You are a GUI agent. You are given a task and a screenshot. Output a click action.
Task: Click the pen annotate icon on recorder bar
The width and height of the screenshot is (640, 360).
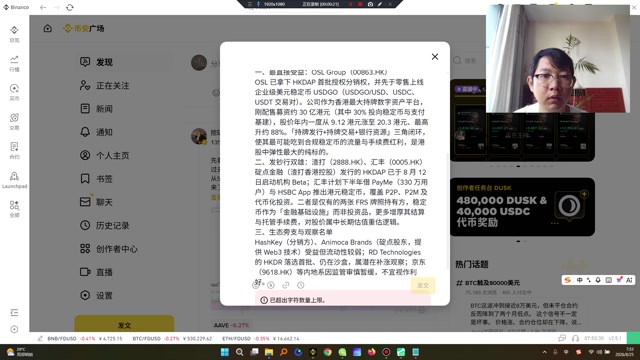(x=380, y=4)
